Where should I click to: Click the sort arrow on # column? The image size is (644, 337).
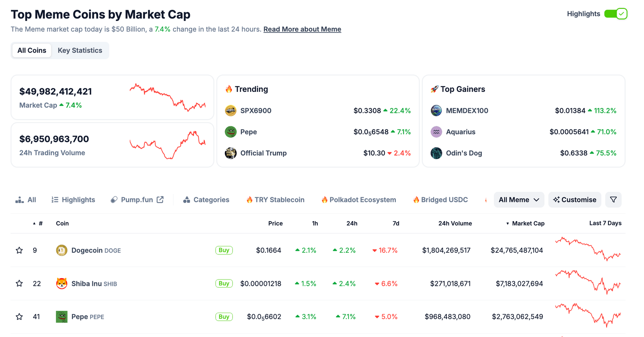[34, 223]
